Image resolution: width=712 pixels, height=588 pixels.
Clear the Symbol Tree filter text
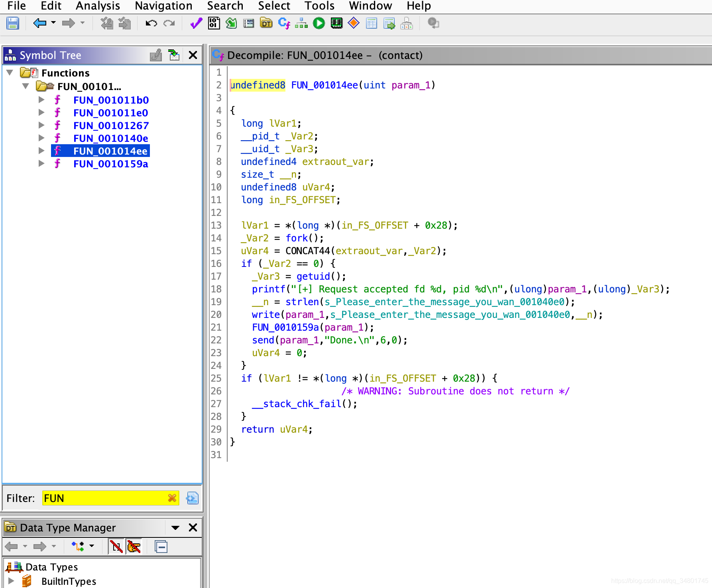[x=172, y=498]
